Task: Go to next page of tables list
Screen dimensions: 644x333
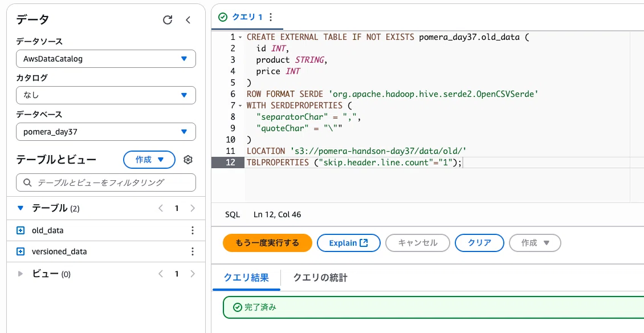Action: (193, 208)
